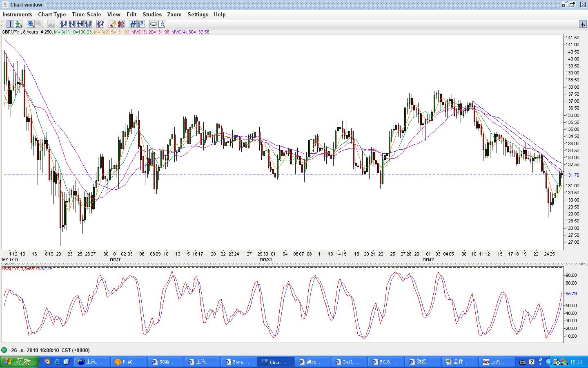Expand hidden system tray icons
The image size is (588, 368).
(549, 362)
